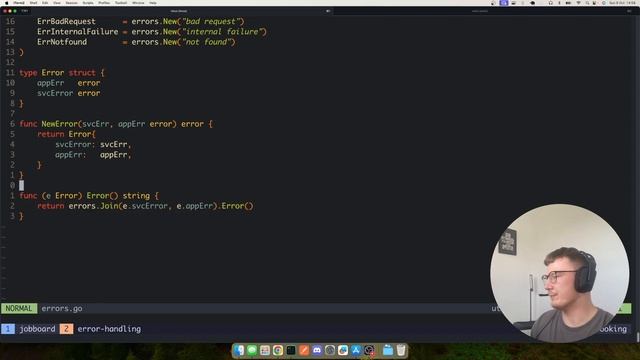Open the iTerm2 application menu
Screen dimensions: 640x360
coord(19,3)
